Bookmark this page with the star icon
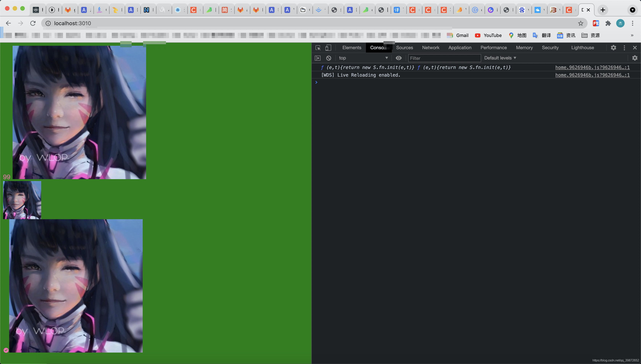 [x=581, y=23]
